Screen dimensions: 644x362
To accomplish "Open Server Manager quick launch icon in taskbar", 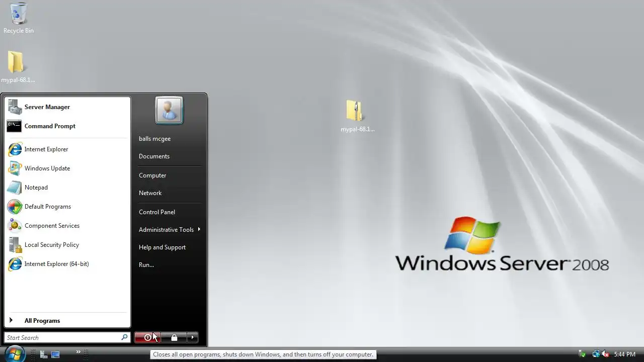I will (44, 354).
